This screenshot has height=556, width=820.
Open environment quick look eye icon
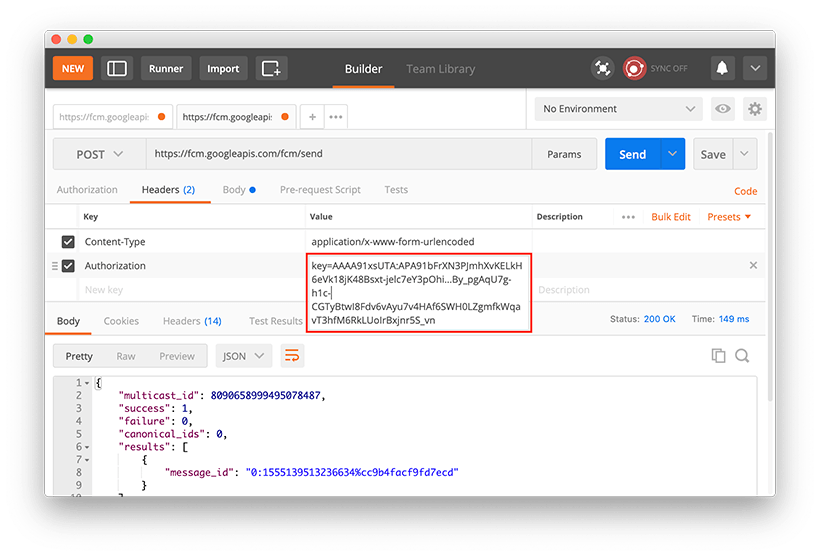tap(723, 109)
